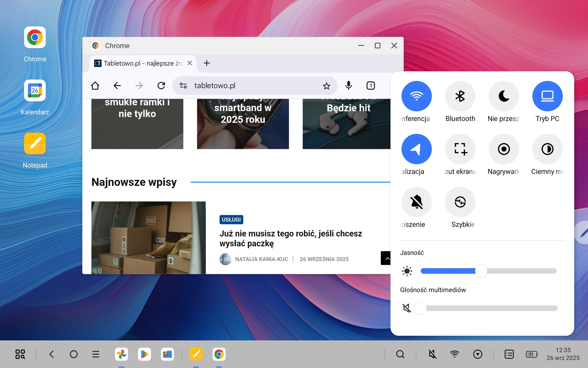Start the screen recorder tile
Image resolution: width=588 pixels, height=368 pixels.
[504, 149]
